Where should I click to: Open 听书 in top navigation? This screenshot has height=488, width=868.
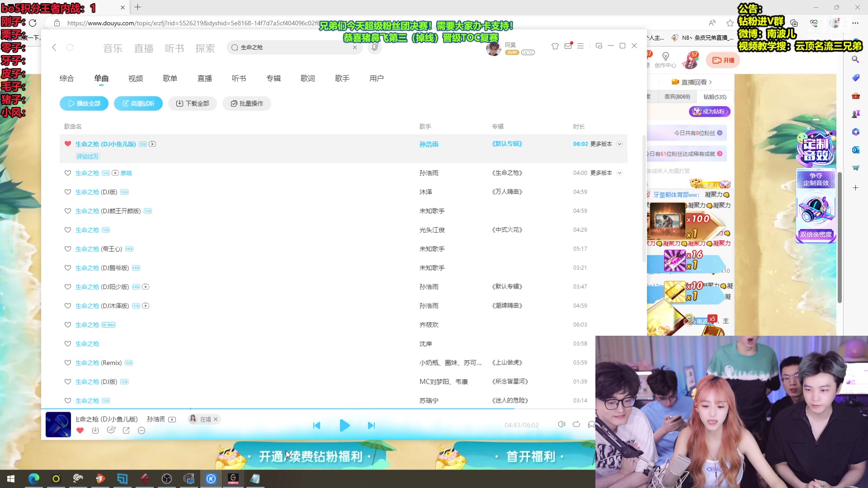coord(174,48)
